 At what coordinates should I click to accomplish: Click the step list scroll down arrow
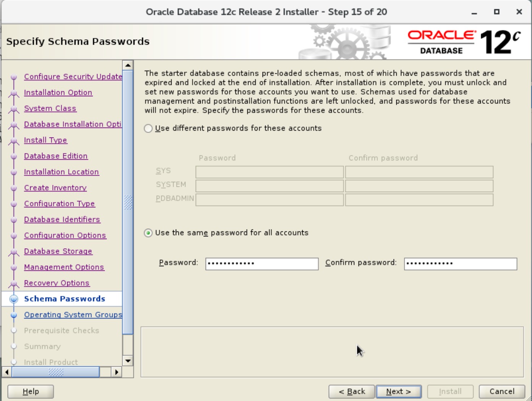[128, 361]
